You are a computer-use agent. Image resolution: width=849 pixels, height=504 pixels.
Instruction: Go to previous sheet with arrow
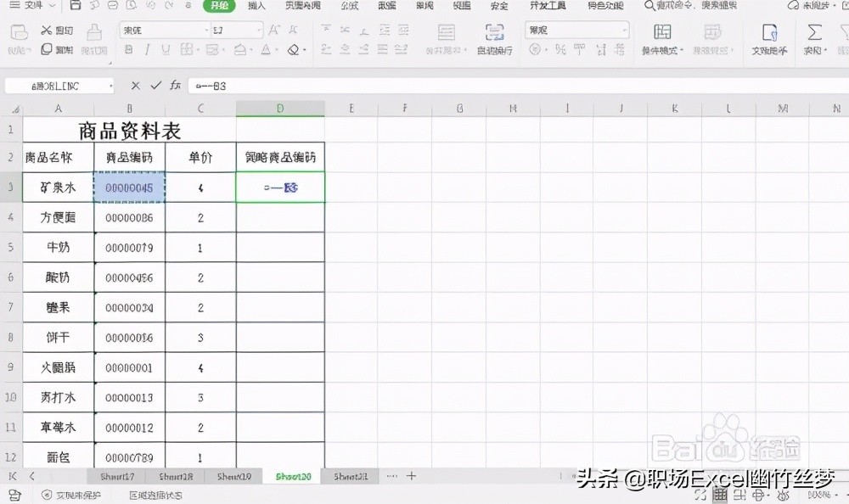[x=32, y=476]
